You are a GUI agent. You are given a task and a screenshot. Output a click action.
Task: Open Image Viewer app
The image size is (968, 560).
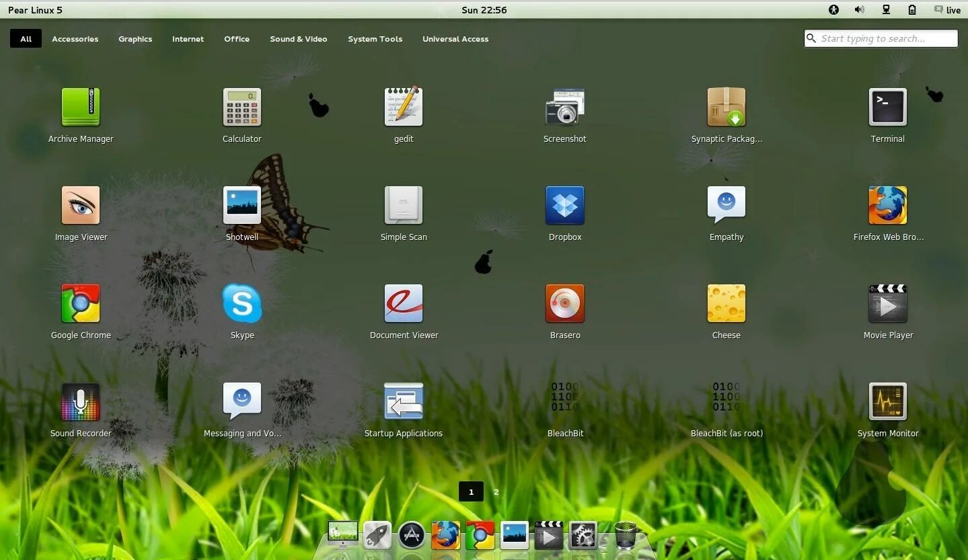click(x=81, y=206)
